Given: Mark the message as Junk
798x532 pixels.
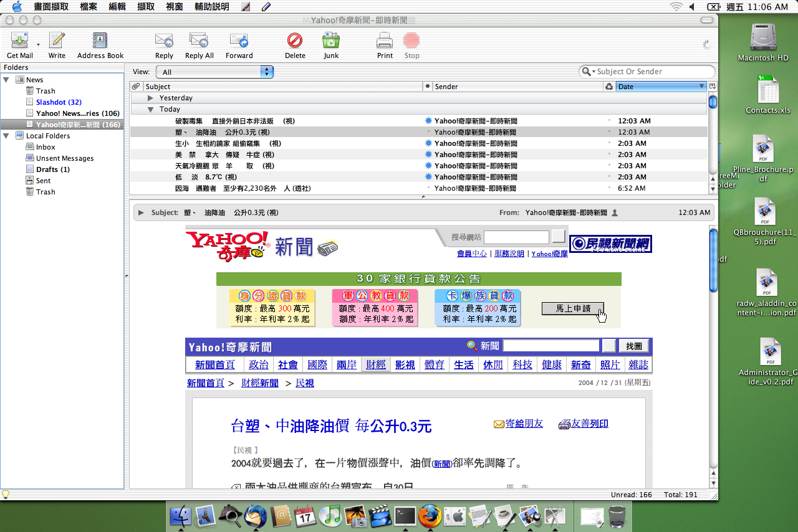Looking at the screenshot, I should (330, 42).
